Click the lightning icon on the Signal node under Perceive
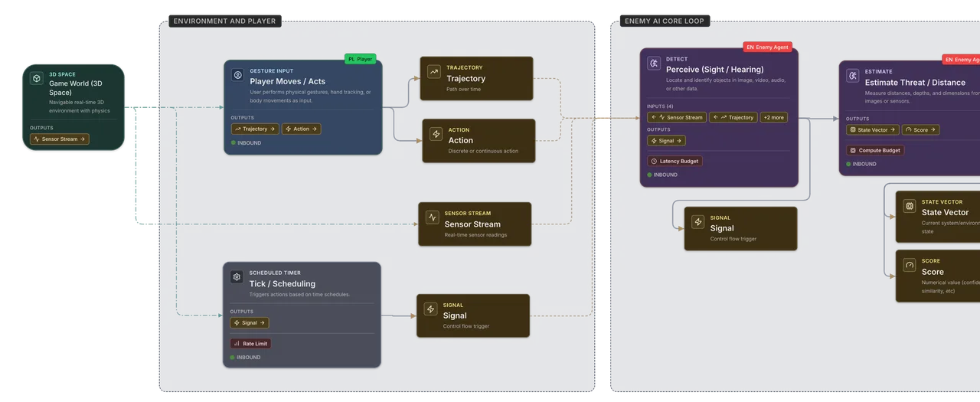The image size is (980, 402). [x=698, y=222]
